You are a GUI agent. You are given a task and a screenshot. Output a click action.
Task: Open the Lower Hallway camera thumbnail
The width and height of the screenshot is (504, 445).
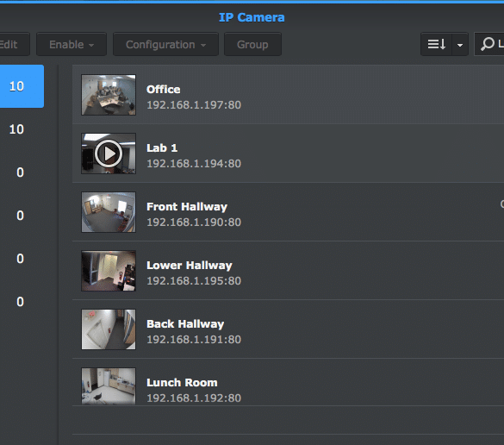coord(109,271)
